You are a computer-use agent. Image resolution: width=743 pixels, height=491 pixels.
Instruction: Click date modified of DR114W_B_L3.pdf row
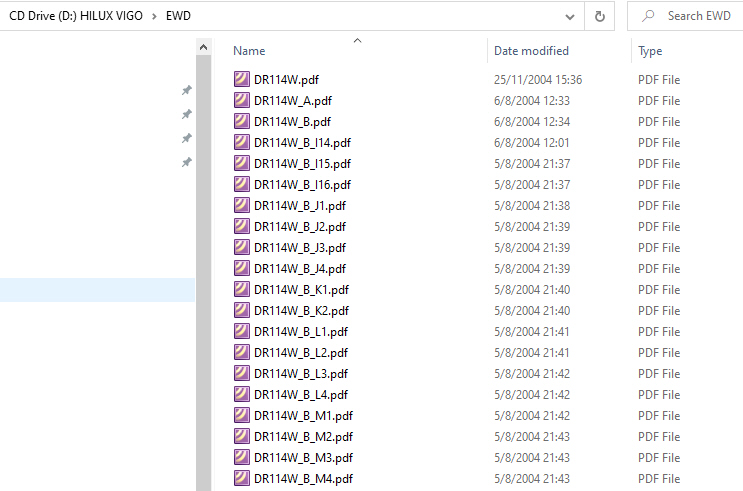click(532, 373)
